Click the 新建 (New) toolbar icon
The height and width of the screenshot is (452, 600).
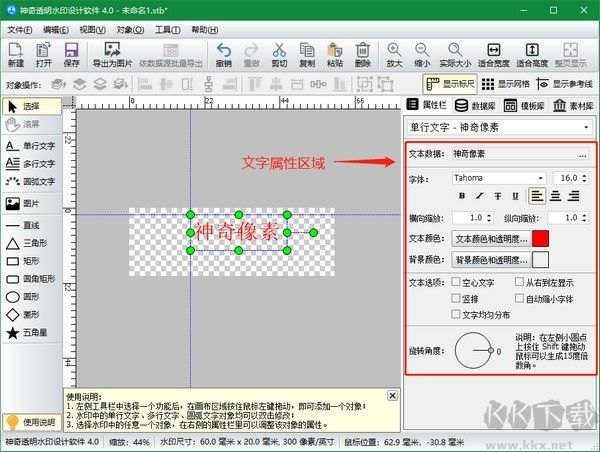point(16,55)
